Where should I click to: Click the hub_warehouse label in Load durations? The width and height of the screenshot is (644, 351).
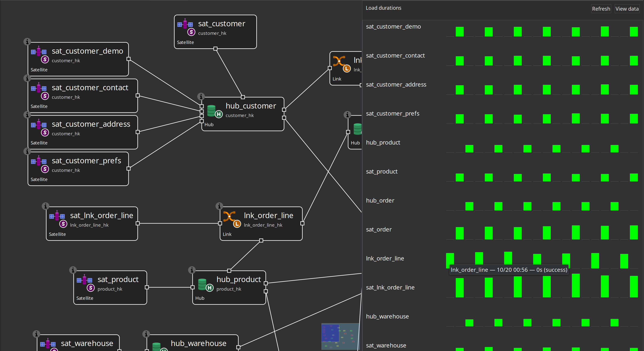pyautogui.click(x=387, y=317)
